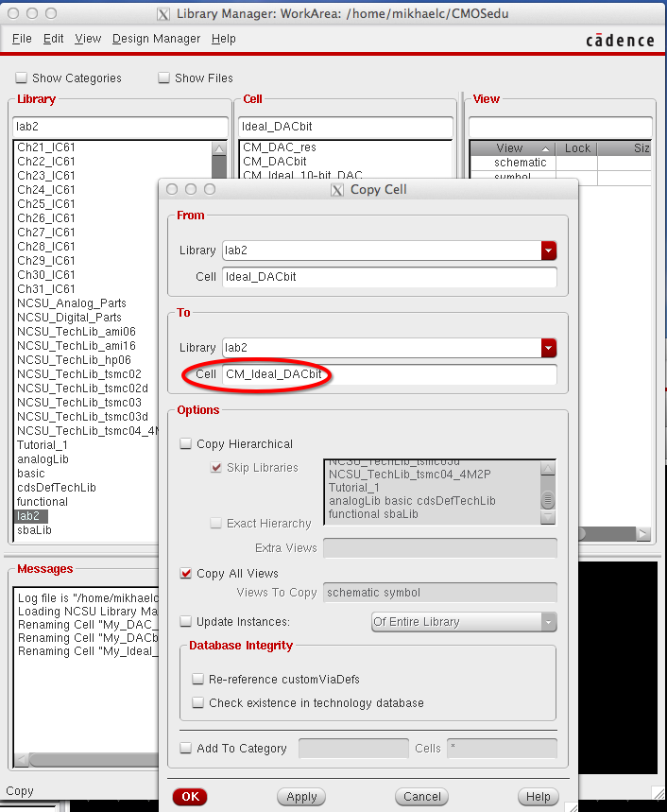Open the File menu

[x=22, y=39]
